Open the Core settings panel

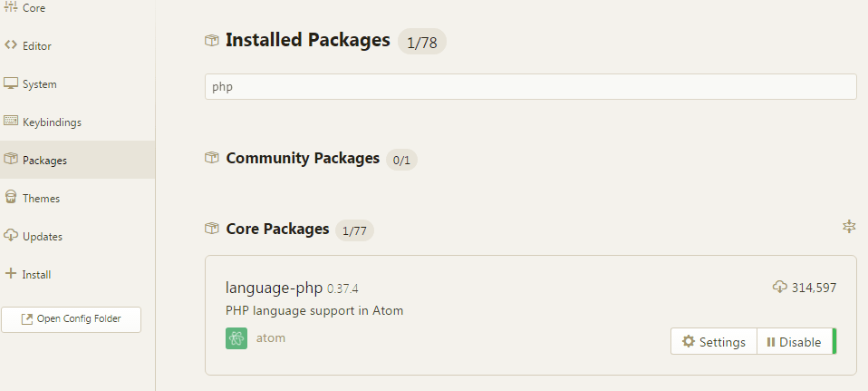click(x=34, y=8)
